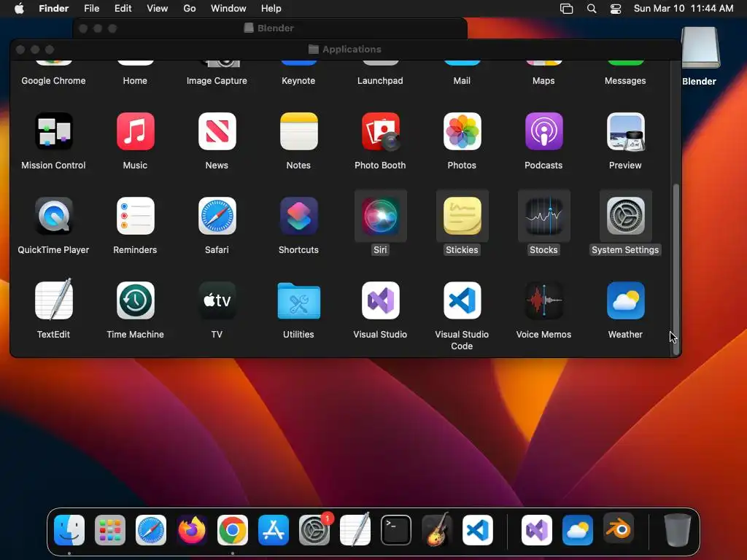Open the Stickies app icon

coord(462,216)
